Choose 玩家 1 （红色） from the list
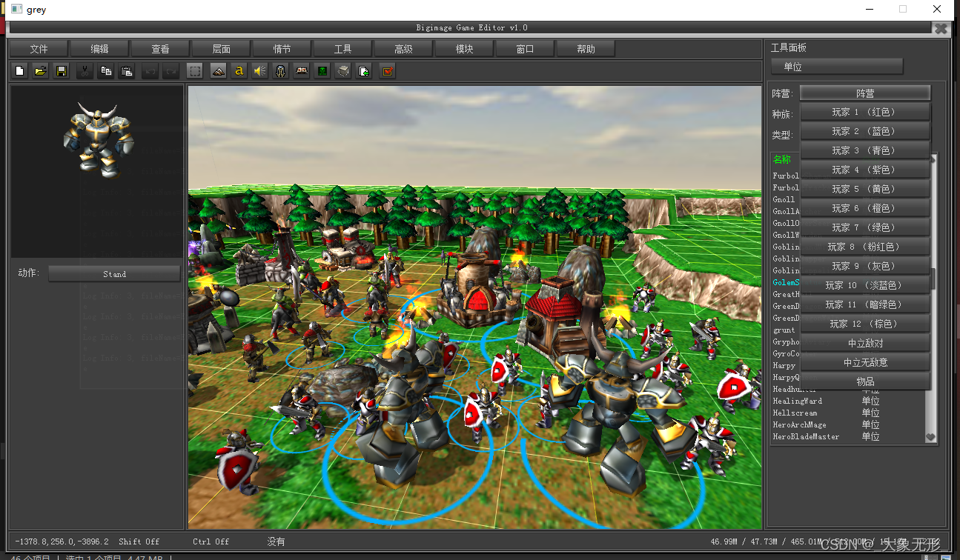960x560 pixels. 865,112
